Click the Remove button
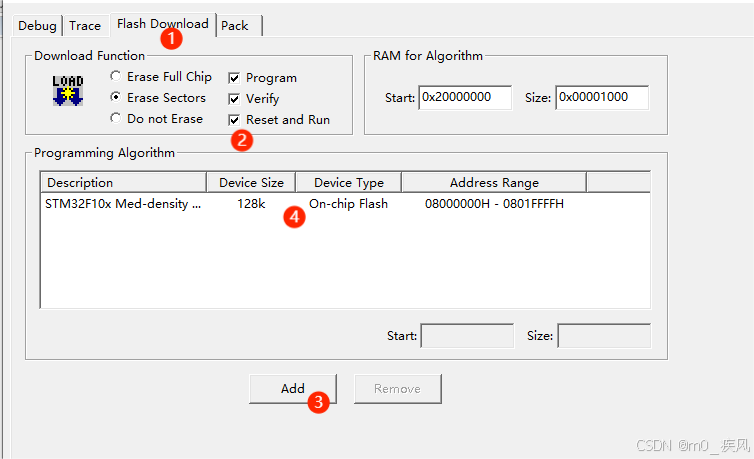Viewport: 754px width, 459px height. point(398,389)
